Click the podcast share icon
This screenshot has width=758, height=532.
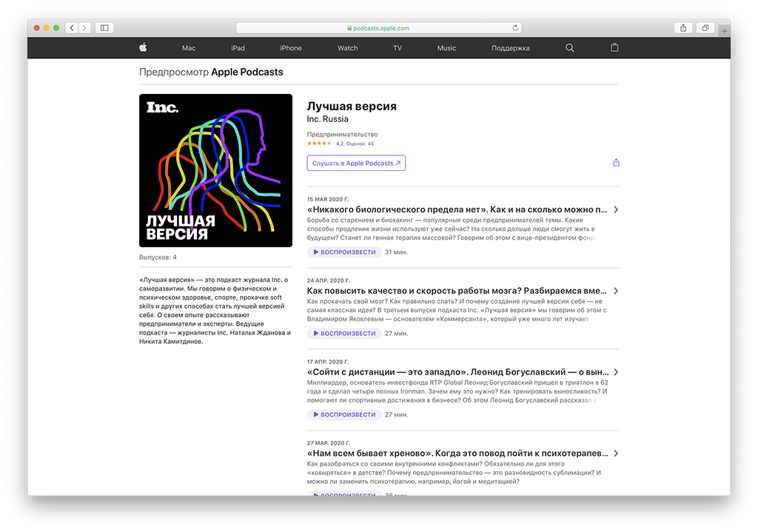pyautogui.click(x=616, y=163)
